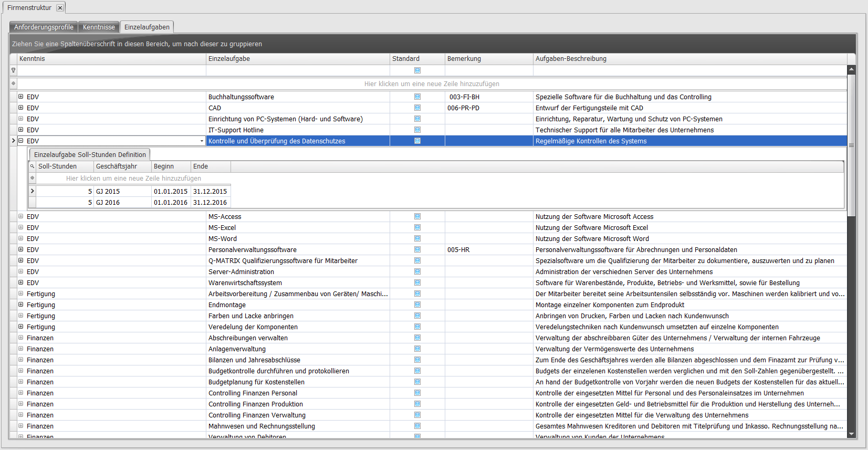Open the Kenntnisse tab
This screenshot has height=450, width=868.
click(x=99, y=27)
